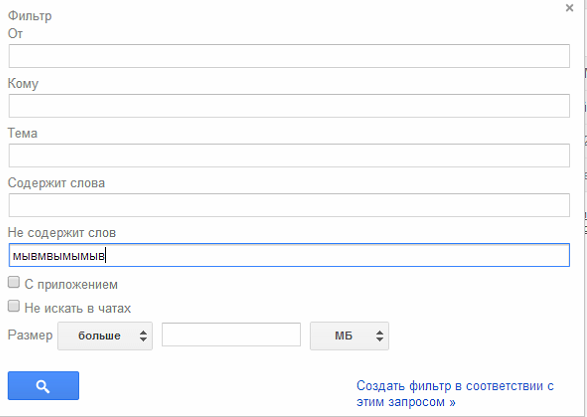Close the filter dialog with the X

click(x=569, y=8)
